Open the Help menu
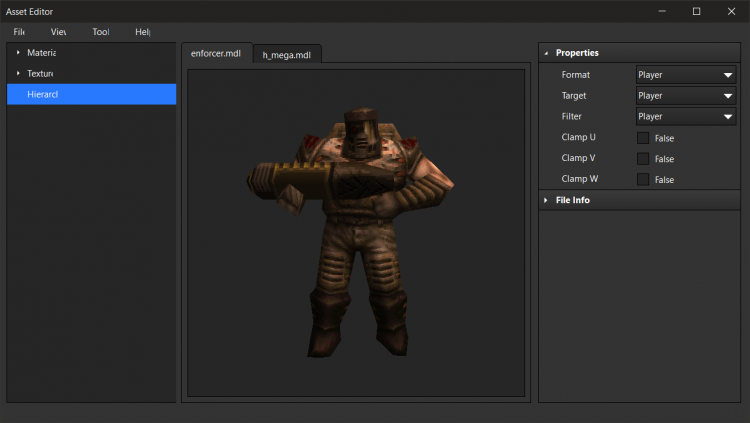Viewport: 750px width, 423px height. 142,32
